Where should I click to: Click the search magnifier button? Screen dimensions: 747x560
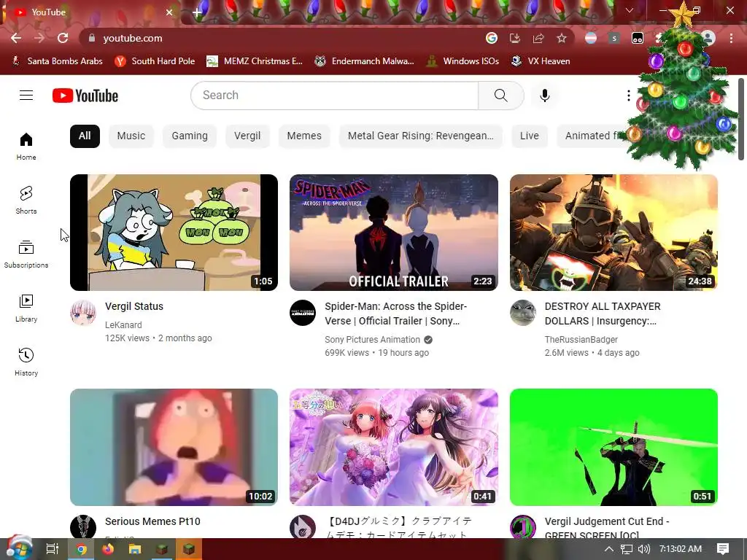[x=500, y=96]
